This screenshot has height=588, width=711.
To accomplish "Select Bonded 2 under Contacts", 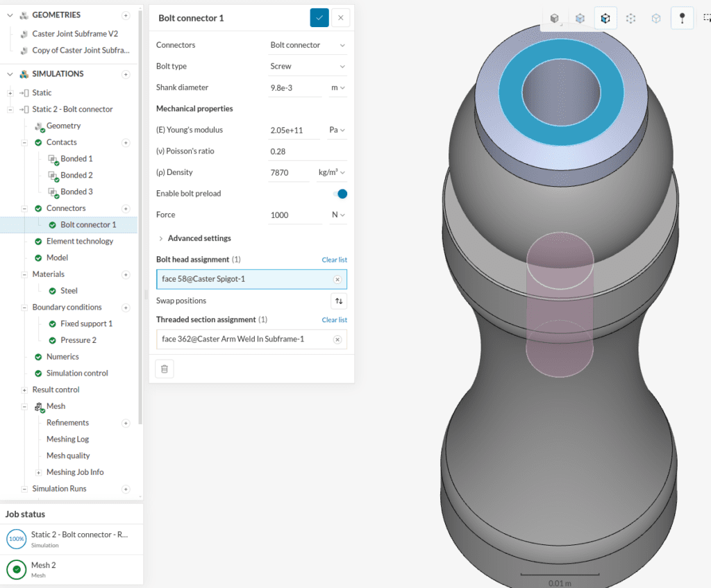I will (75, 174).
